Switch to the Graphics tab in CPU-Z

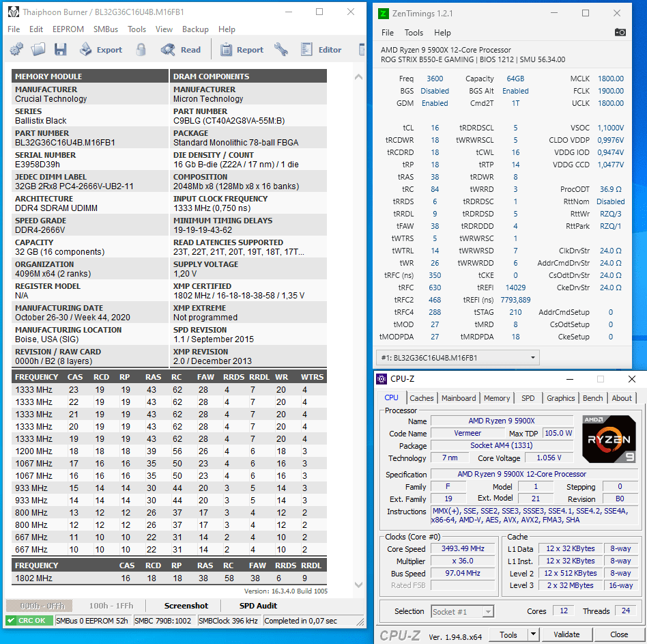560,398
